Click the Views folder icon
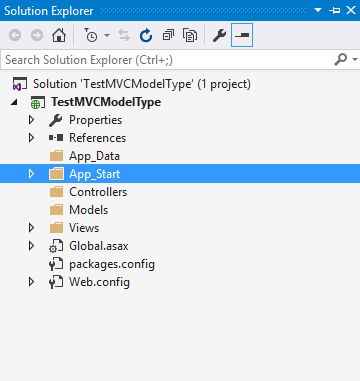This screenshot has height=381, width=360. tap(56, 228)
